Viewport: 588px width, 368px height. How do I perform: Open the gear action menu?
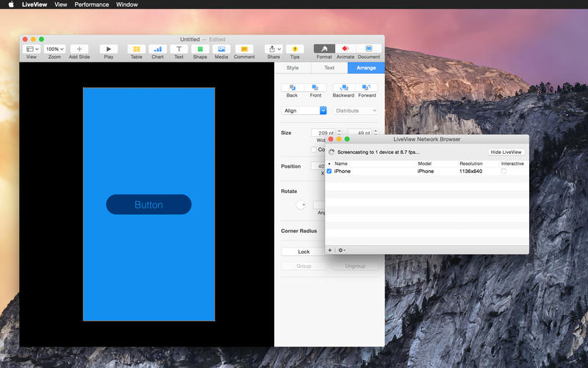click(342, 250)
